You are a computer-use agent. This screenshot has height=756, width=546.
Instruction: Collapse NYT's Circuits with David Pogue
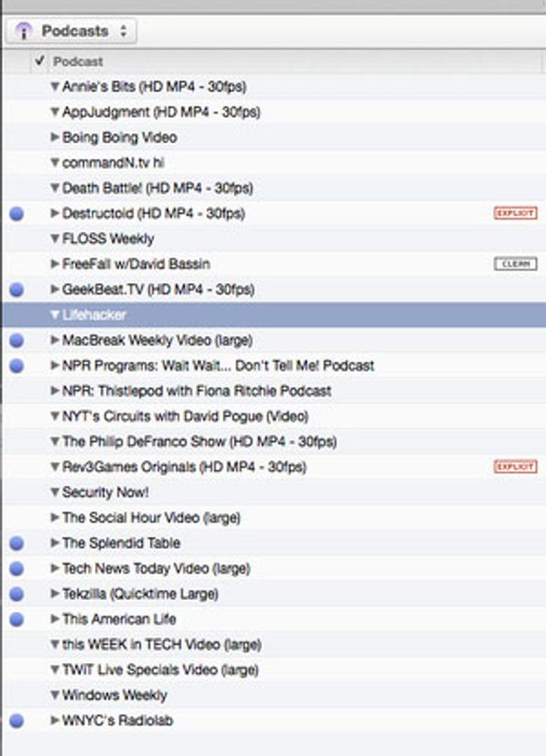coord(55,416)
